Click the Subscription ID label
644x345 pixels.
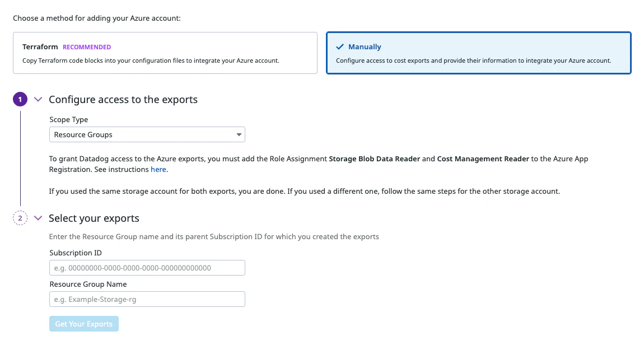pyautogui.click(x=76, y=253)
